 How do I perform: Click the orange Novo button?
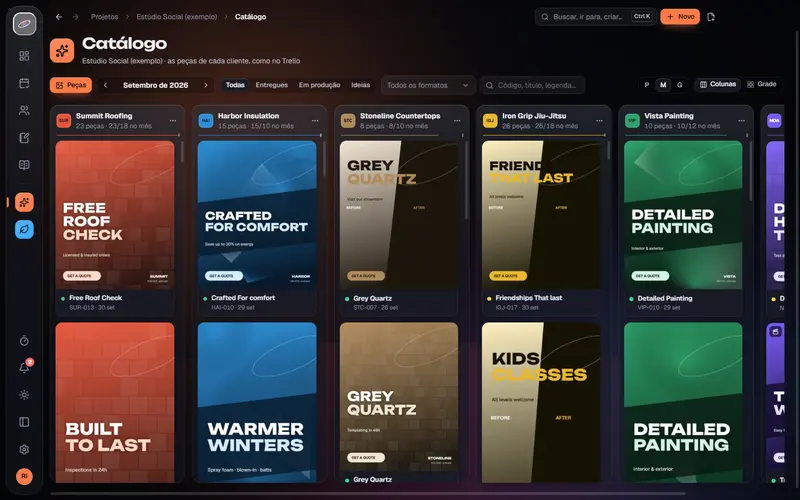point(680,17)
